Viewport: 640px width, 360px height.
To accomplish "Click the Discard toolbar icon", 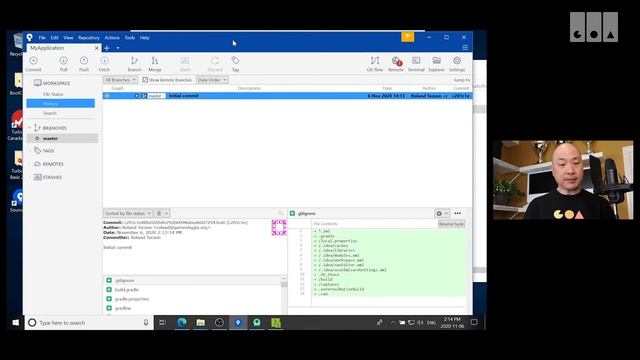I will 215,64.
